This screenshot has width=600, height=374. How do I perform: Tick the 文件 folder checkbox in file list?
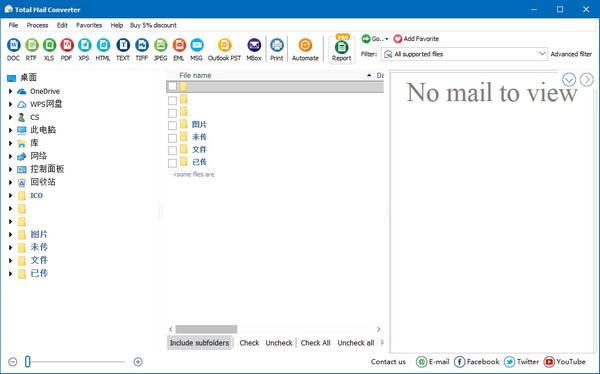point(173,150)
